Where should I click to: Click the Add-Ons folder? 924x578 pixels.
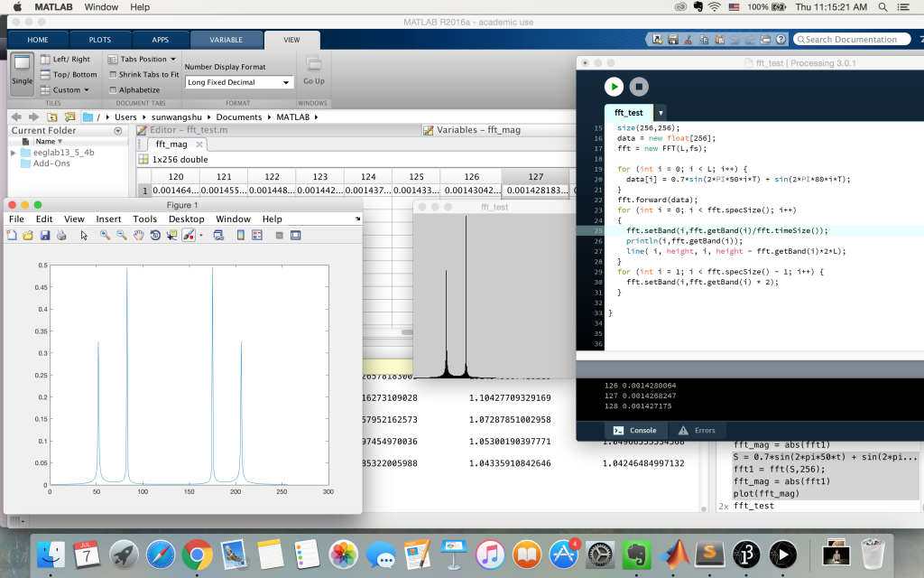click(x=45, y=163)
